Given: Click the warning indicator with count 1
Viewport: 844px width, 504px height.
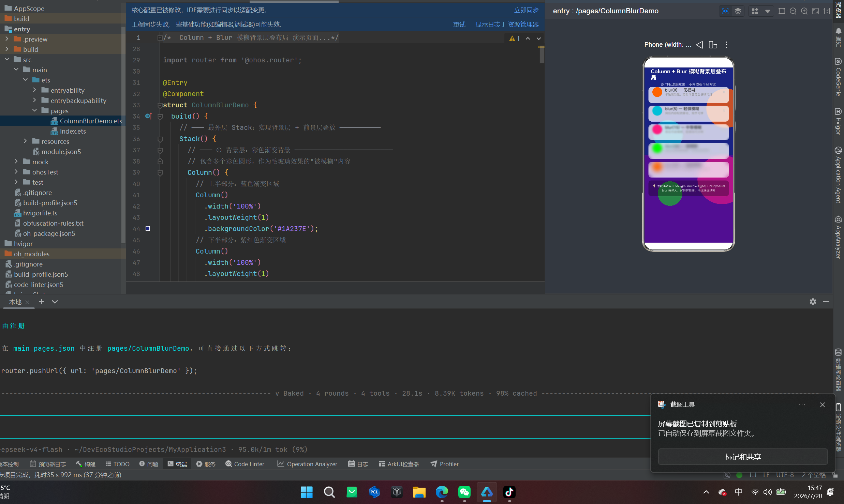Looking at the screenshot, I should click(x=515, y=39).
